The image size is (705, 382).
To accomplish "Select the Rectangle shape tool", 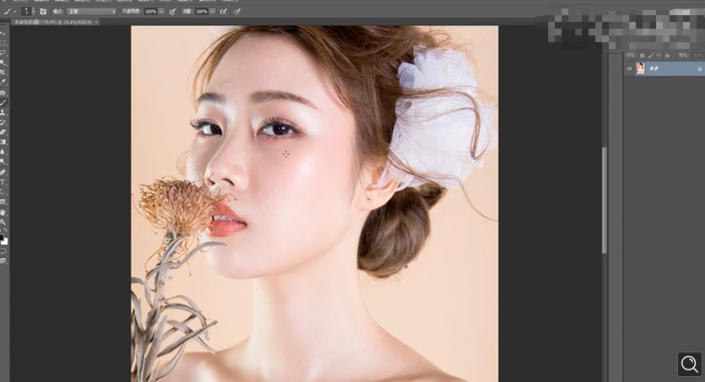I will [x=3, y=202].
